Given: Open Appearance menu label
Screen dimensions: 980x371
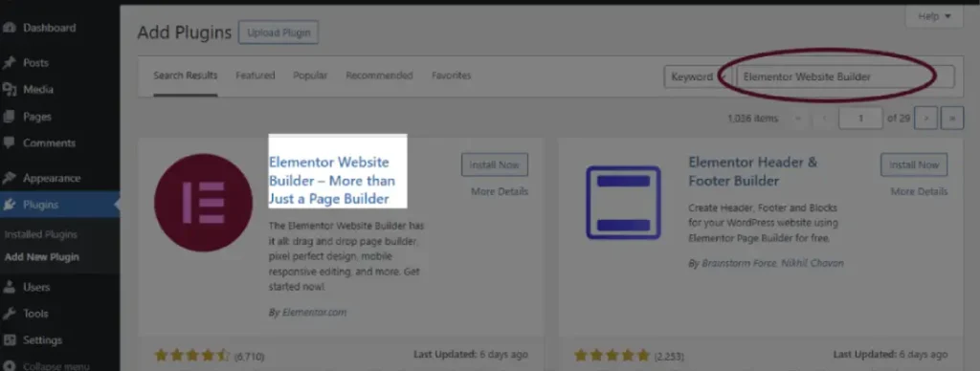Looking at the screenshot, I should 52,178.
